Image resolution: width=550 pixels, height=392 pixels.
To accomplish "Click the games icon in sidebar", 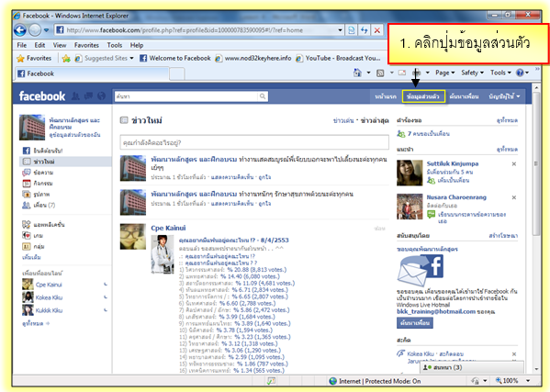I will [x=27, y=235].
